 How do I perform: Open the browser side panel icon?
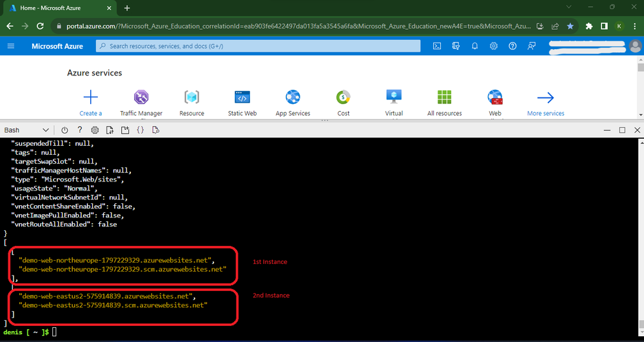[604, 26]
